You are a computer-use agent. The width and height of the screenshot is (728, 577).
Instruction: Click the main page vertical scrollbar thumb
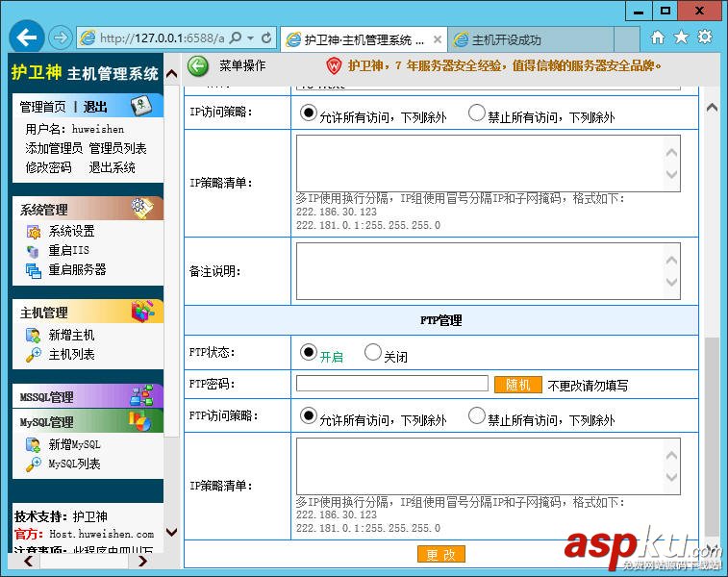click(x=712, y=437)
